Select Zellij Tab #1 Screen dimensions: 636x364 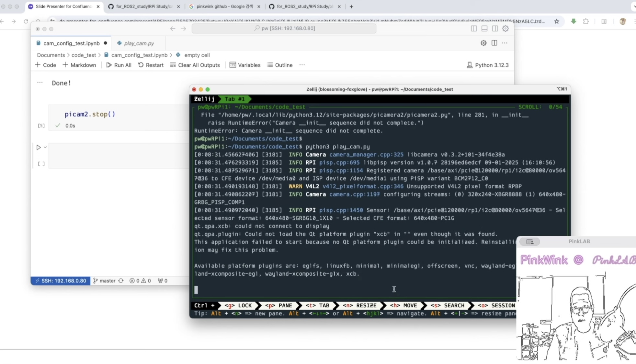[x=234, y=99]
